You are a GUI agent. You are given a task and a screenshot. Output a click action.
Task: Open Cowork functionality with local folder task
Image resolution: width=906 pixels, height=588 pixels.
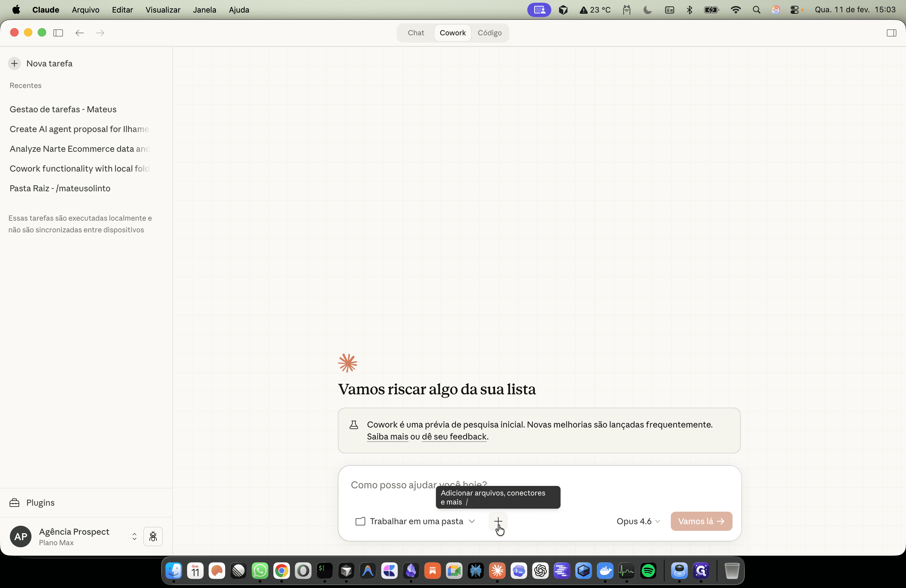[80, 169]
